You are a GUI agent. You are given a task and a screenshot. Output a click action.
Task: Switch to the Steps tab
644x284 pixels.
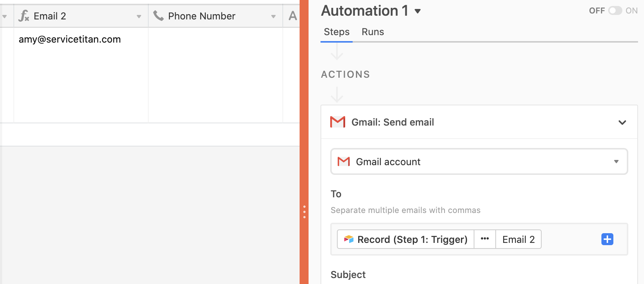[337, 32]
